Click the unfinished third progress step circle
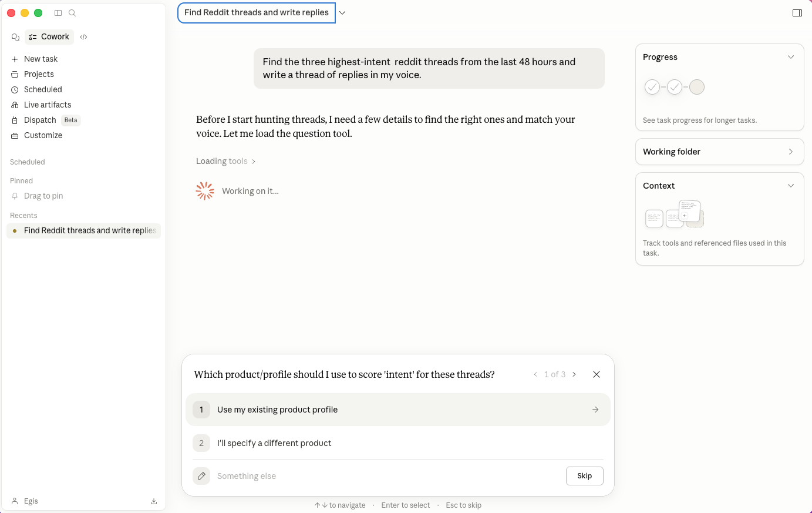This screenshot has width=812, height=513. pyautogui.click(x=697, y=86)
